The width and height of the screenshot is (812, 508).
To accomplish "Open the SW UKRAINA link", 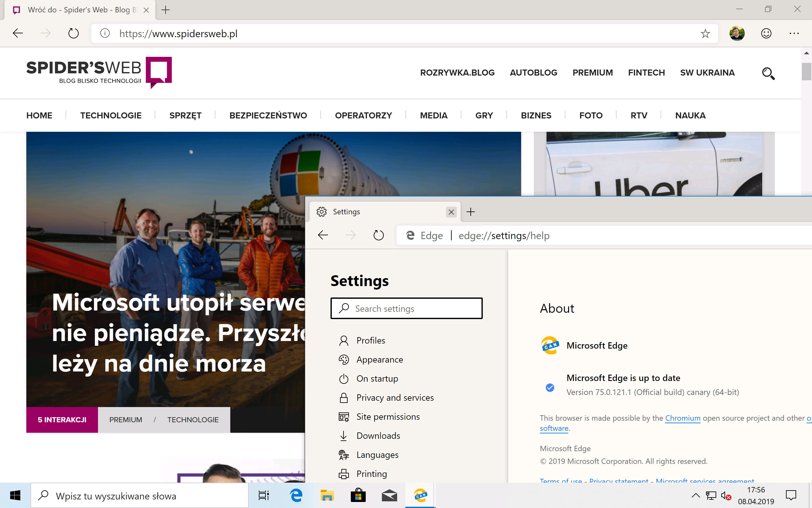I will [707, 73].
